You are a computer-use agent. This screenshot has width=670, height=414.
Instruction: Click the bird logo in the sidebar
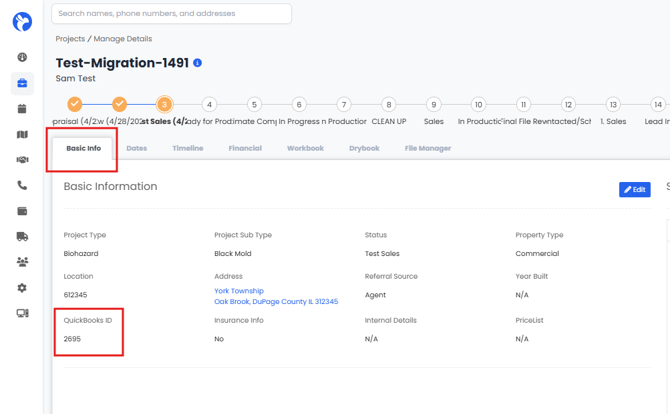[x=22, y=21]
